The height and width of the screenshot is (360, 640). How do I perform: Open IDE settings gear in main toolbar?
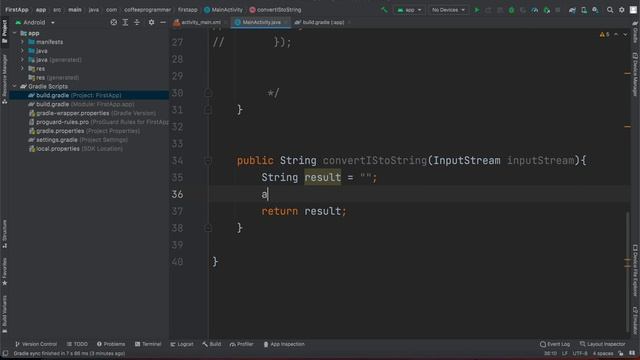[x=622, y=10]
